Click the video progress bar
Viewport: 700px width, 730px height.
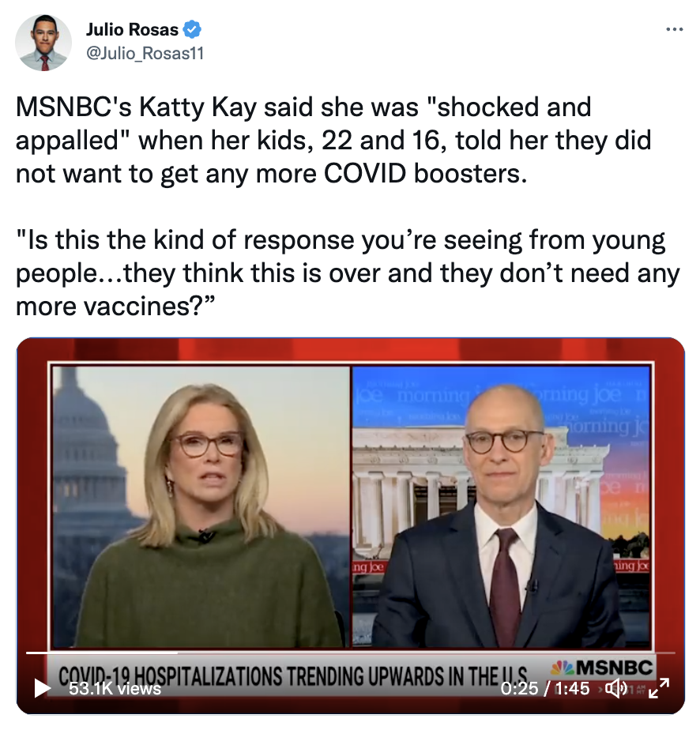click(x=350, y=653)
